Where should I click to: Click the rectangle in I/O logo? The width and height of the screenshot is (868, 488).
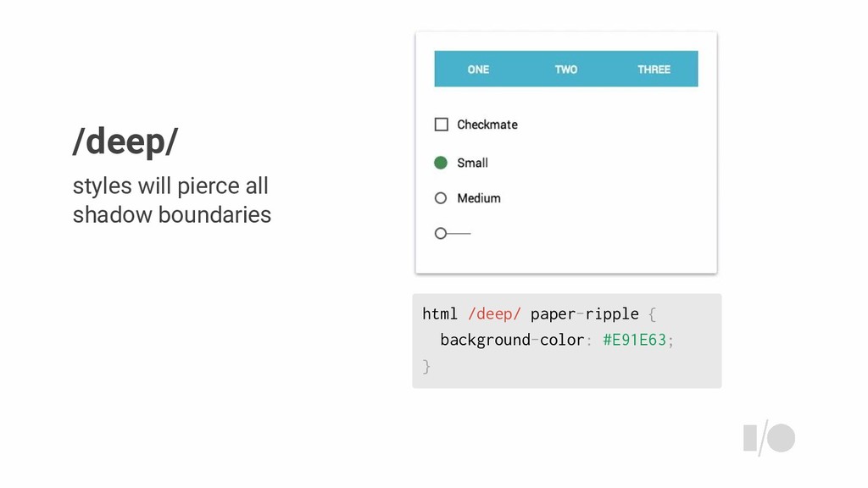(750, 438)
